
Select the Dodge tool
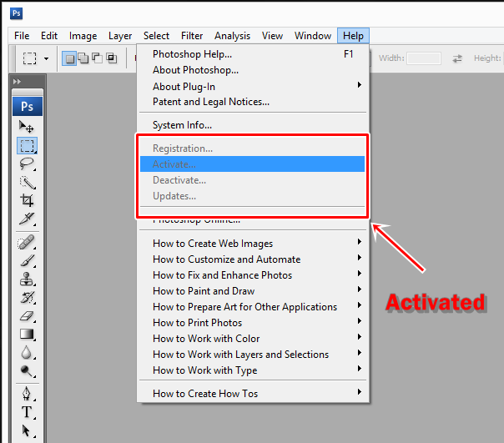click(27, 371)
